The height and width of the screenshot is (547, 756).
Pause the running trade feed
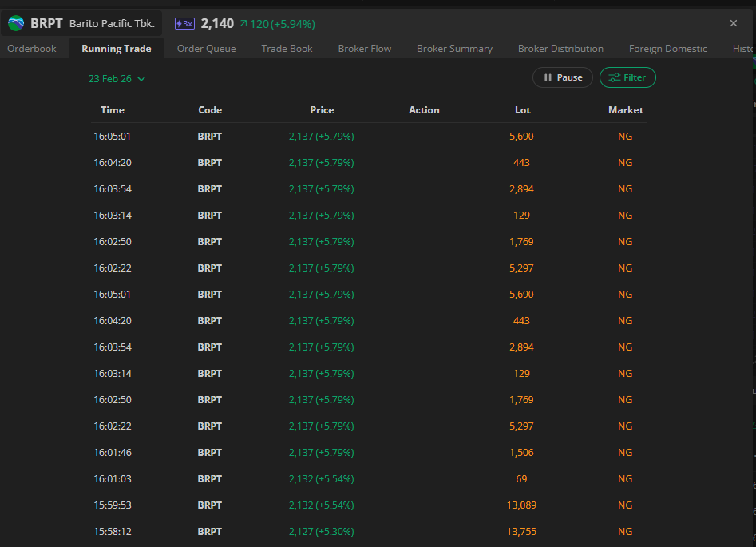[x=563, y=77]
